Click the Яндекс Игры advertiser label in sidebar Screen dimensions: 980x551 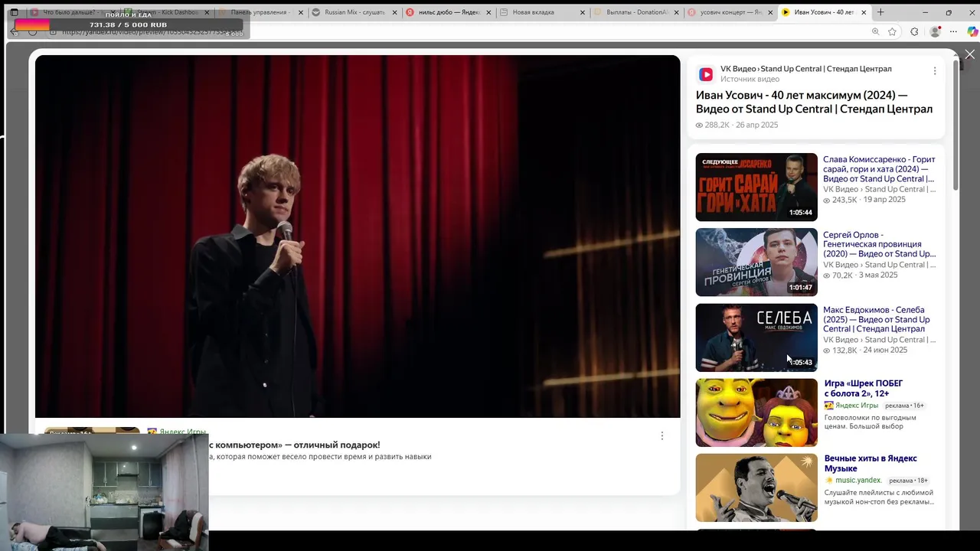pyautogui.click(x=857, y=406)
